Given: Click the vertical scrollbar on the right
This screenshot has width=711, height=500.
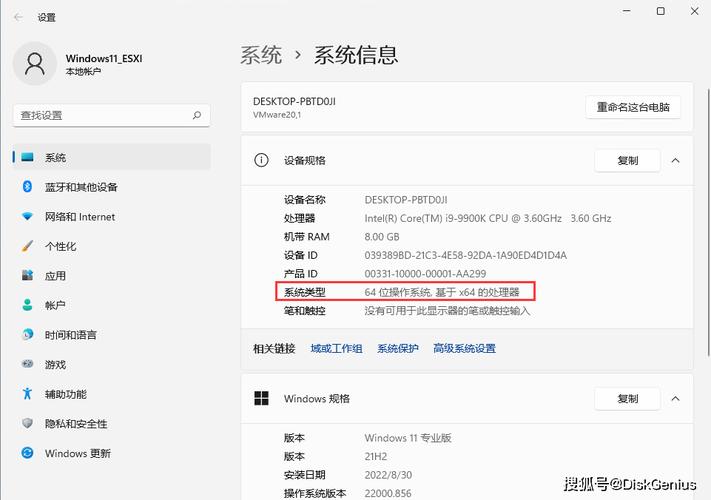Looking at the screenshot, I should 708,222.
